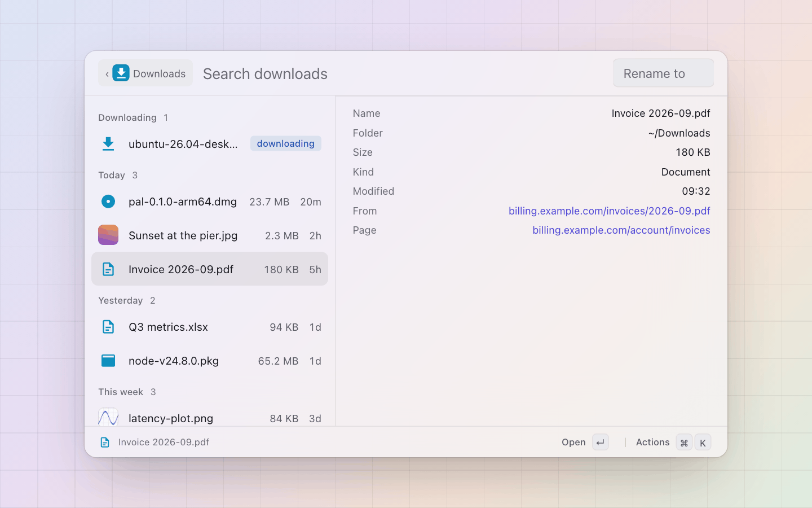Open the billing.example.com/account/invoices link

point(621,230)
